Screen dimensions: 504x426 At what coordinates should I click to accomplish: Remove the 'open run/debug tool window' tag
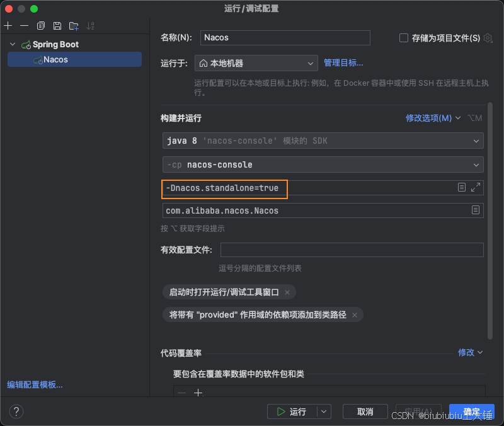coord(287,292)
